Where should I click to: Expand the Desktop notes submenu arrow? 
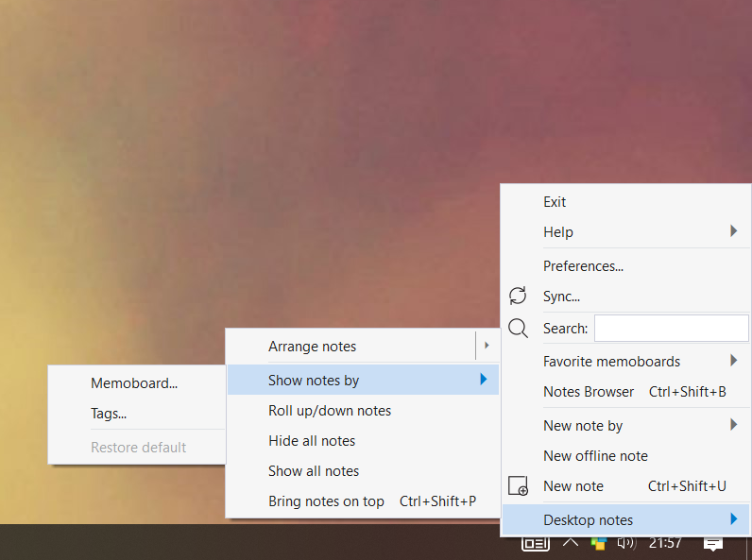click(734, 518)
